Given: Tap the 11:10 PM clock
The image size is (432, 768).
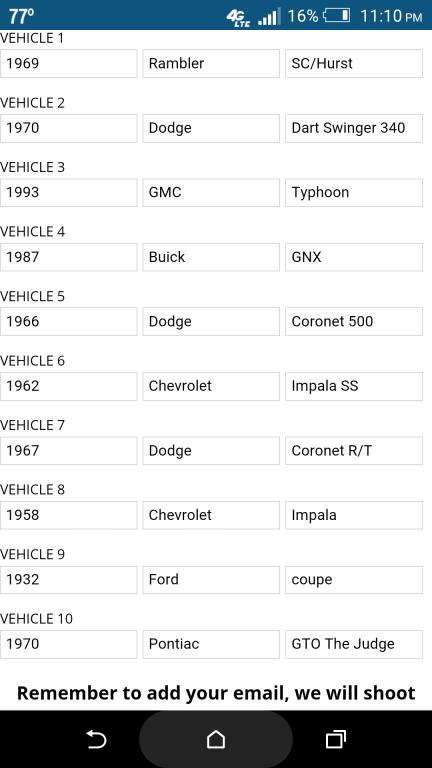Looking at the screenshot, I should tap(391, 16).
